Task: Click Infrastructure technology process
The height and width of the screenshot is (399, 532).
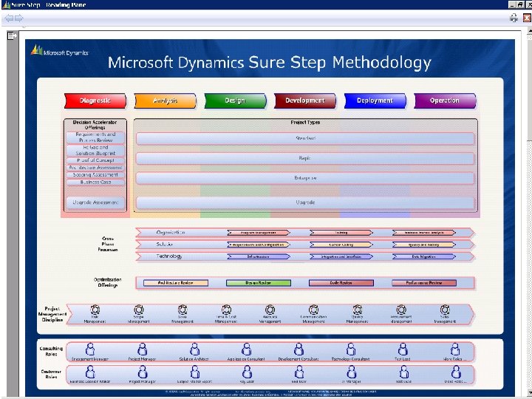Action: pyautogui.click(x=259, y=257)
